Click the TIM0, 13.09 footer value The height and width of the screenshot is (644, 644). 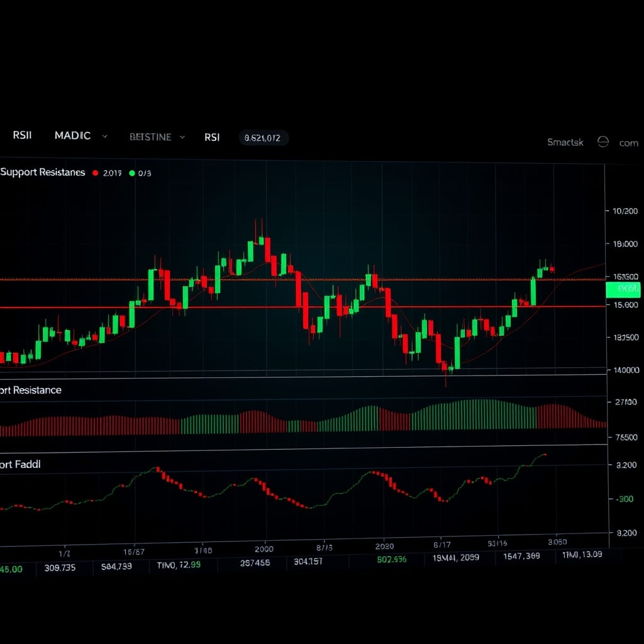point(582,555)
